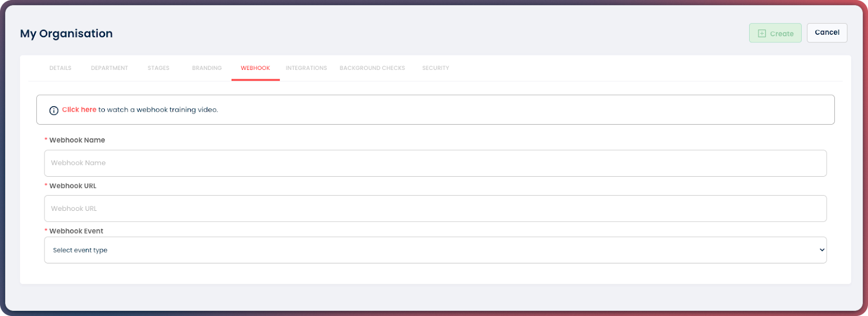
Task: Open the Webhook Event dropdown
Action: coord(434,250)
